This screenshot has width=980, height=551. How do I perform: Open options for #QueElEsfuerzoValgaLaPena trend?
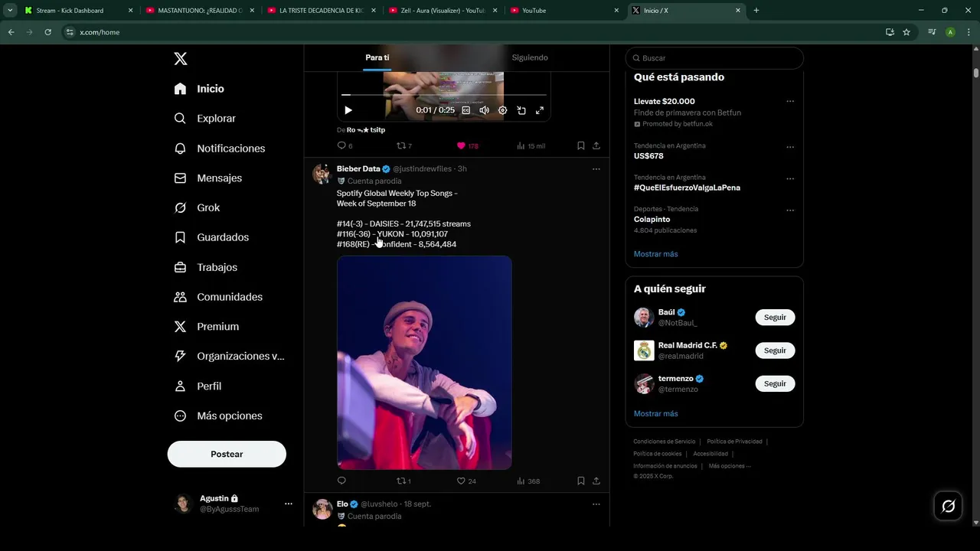790,178
